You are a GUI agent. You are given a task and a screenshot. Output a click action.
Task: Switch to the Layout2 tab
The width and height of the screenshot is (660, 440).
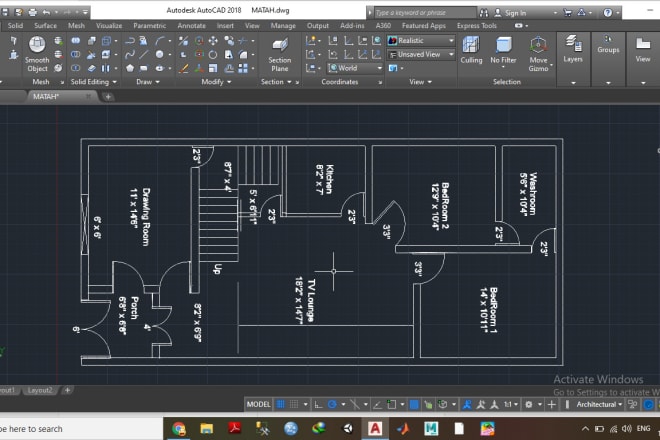40,390
